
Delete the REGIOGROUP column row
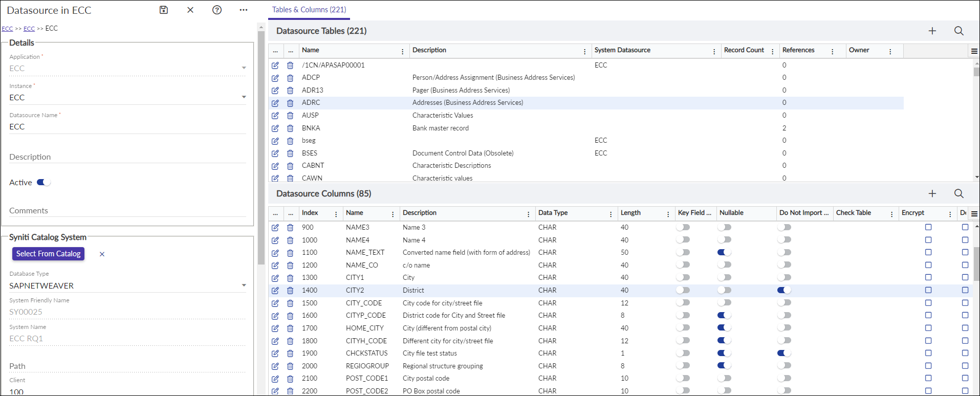[x=290, y=366]
